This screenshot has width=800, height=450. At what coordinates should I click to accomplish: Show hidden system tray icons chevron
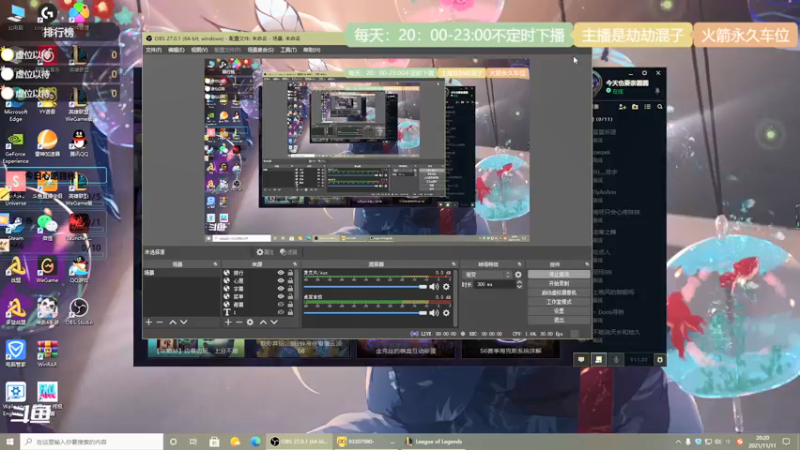678,442
